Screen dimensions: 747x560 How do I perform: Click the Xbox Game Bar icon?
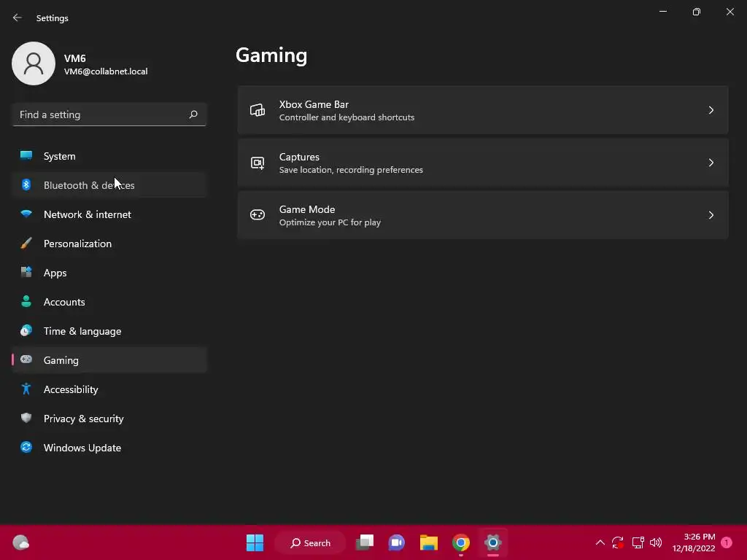pyautogui.click(x=258, y=110)
